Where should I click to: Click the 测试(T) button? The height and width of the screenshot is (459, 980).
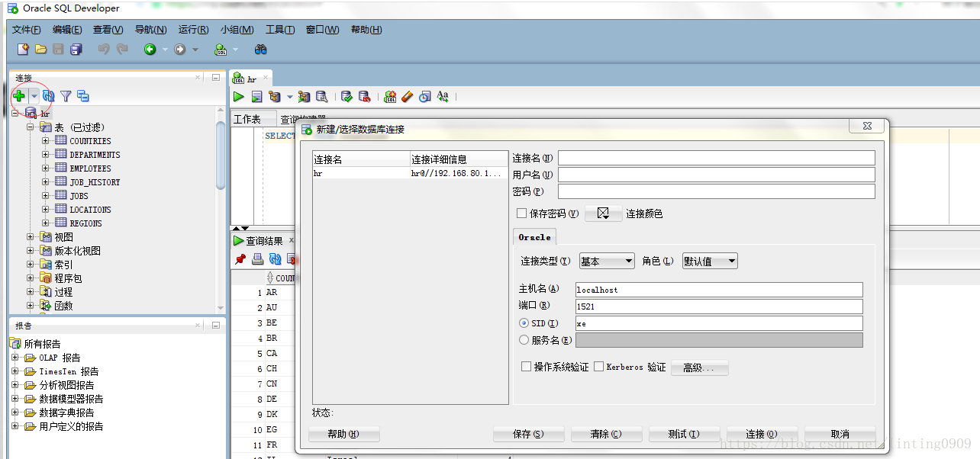[684, 434]
